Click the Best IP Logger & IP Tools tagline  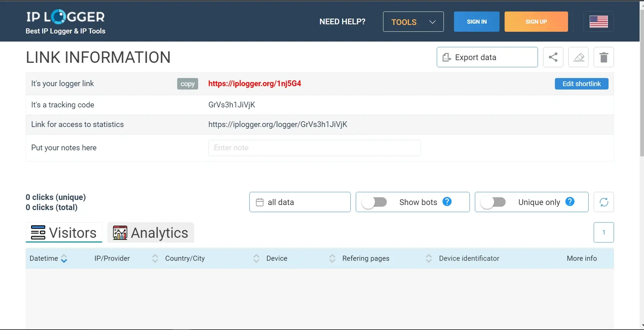[x=65, y=31]
